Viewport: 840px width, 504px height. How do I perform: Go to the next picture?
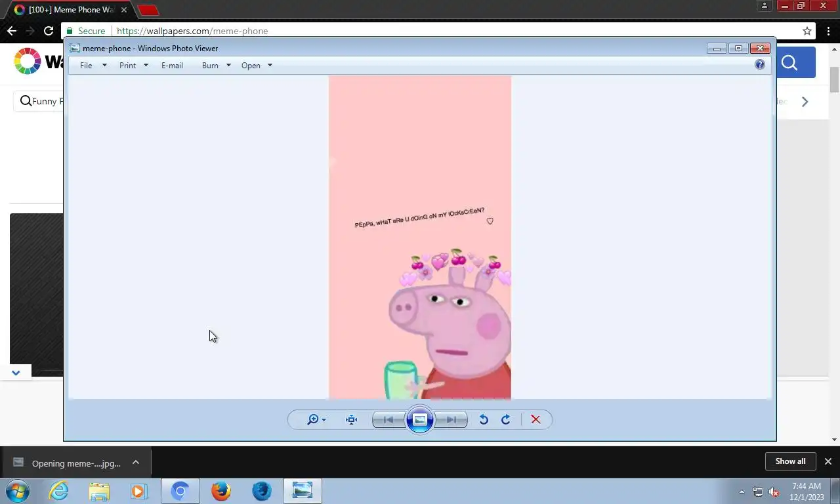[451, 420]
